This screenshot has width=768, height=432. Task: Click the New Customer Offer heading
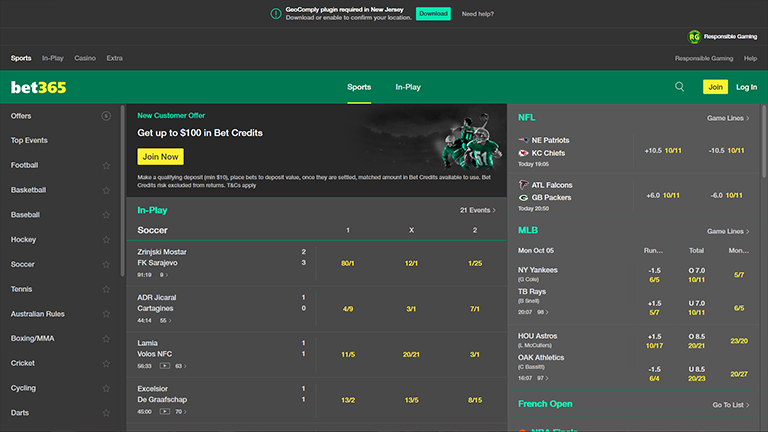click(171, 116)
